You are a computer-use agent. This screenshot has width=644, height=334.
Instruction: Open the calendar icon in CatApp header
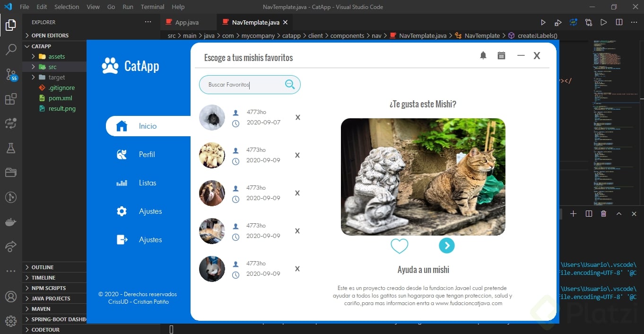point(502,55)
